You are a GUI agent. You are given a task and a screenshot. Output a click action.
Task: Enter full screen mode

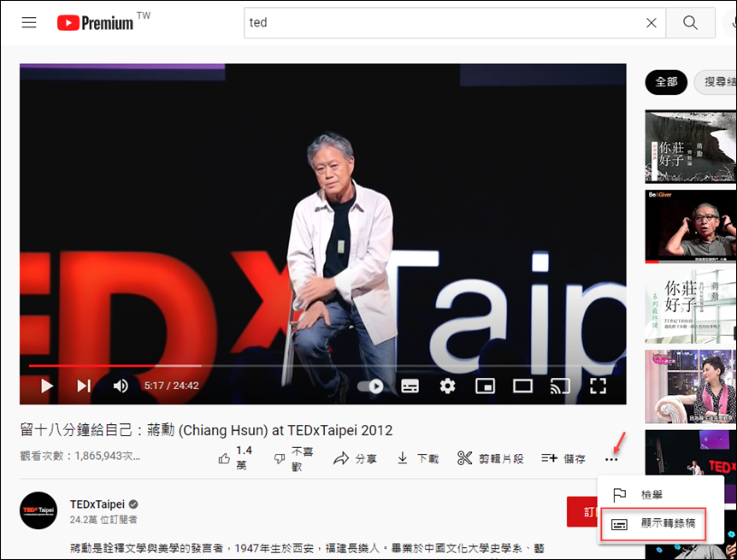pos(598,386)
